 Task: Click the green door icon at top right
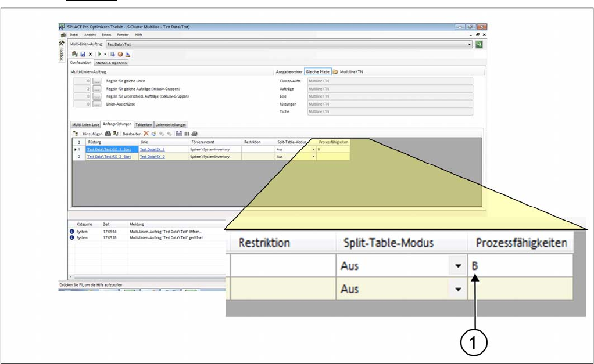click(480, 44)
